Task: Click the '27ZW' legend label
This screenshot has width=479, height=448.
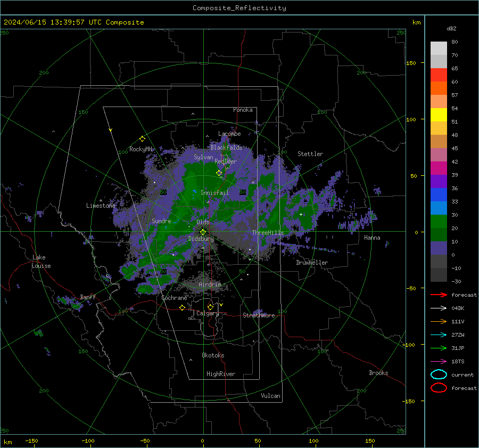Action: click(458, 335)
